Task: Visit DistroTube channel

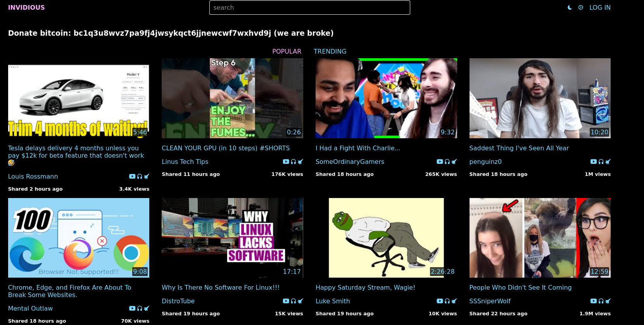Action: [178, 301]
